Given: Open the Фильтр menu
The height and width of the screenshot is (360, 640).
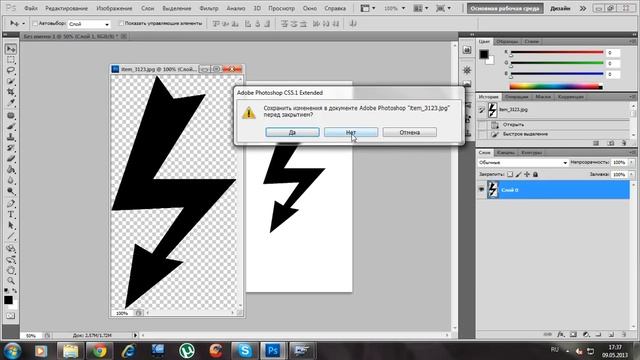Looking at the screenshot, I should coord(209,8).
